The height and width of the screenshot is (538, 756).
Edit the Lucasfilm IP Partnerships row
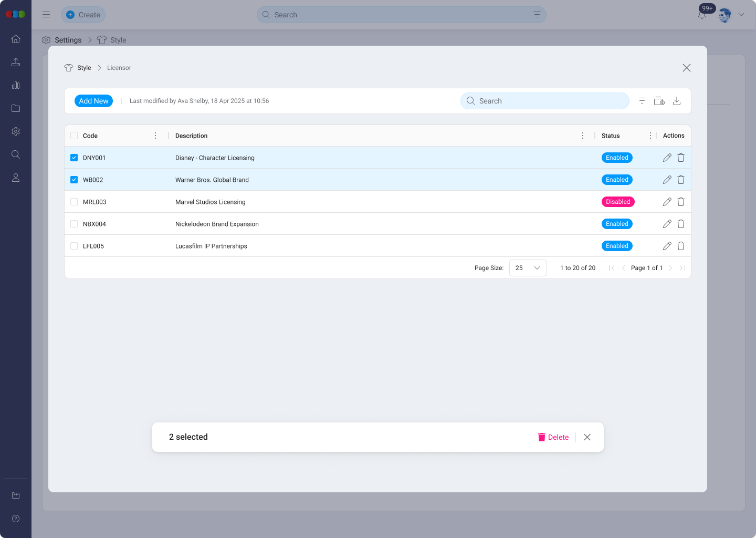667,246
